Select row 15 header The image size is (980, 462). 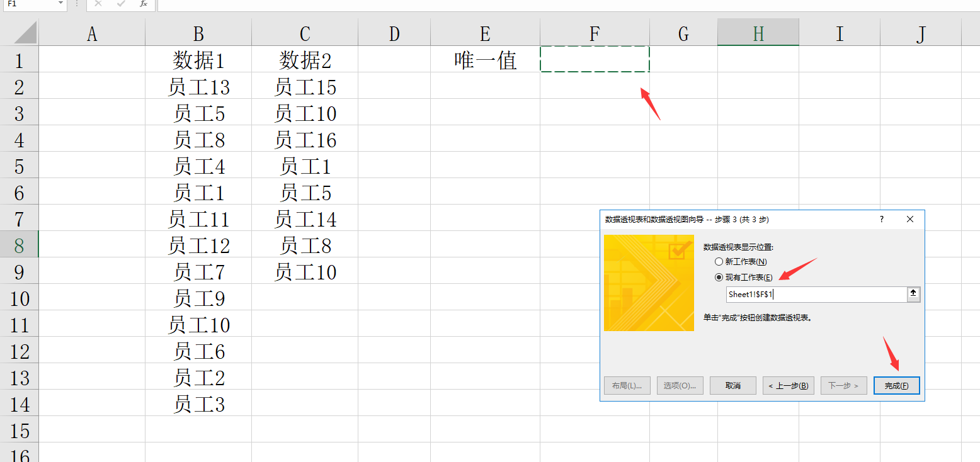[20, 431]
